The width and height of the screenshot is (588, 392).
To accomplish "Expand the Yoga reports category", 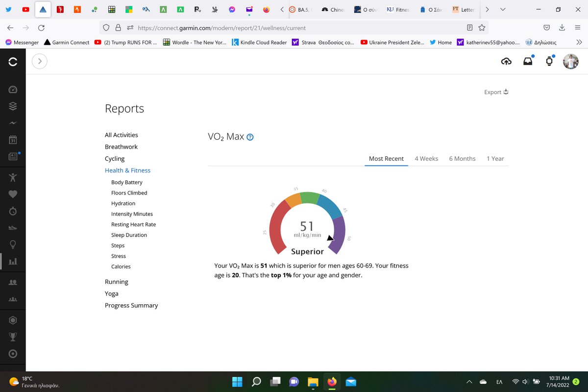I will 112,294.
